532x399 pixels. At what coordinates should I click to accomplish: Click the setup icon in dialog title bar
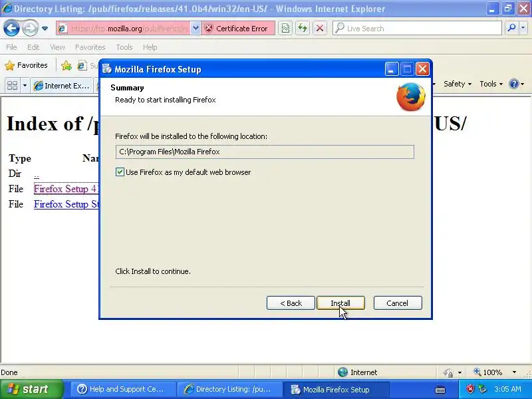pyautogui.click(x=107, y=69)
